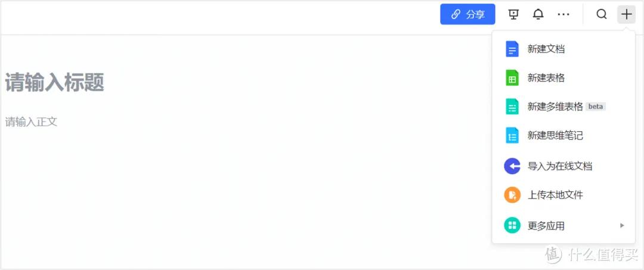Click the orange upload file icon

(x=512, y=195)
